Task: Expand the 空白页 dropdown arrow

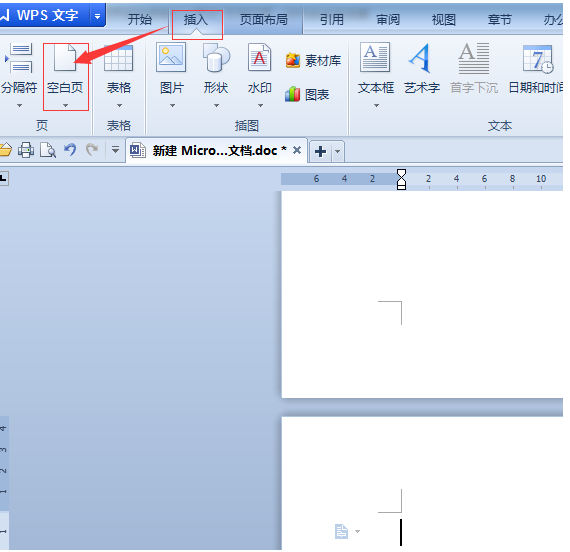Action: [x=65, y=105]
